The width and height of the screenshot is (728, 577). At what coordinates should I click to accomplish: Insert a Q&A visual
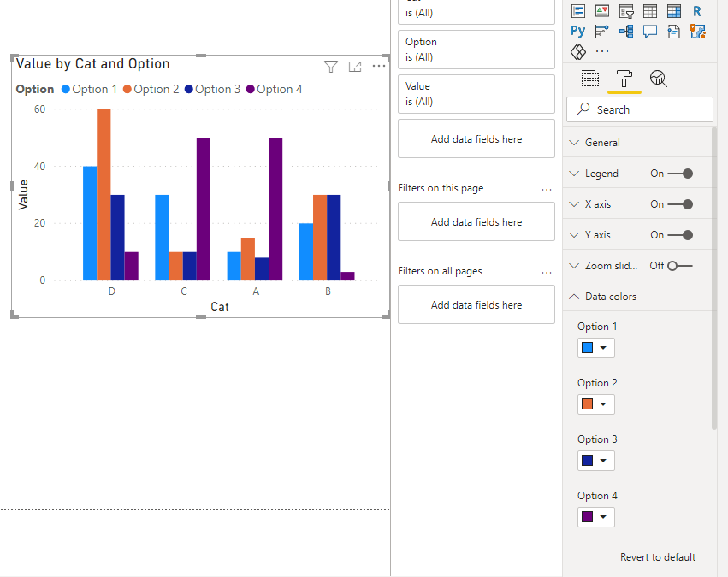(x=650, y=31)
